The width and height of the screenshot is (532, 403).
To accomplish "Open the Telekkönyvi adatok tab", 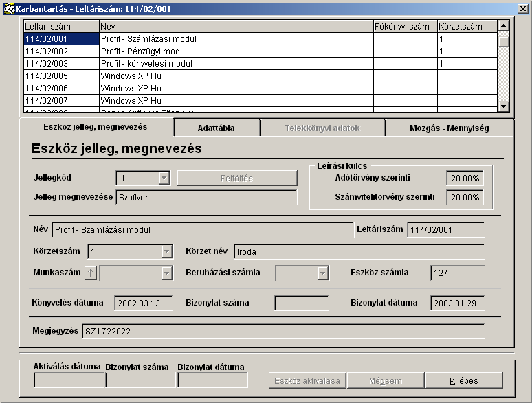I will pyautogui.click(x=322, y=128).
